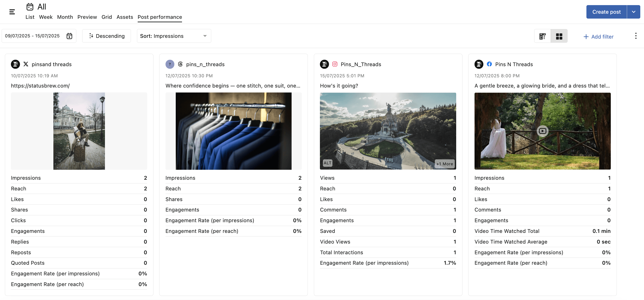Image resolution: width=644 pixels, height=300 pixels.
Task: Toggle the Descending sort order
Action: tap(107, 36)
